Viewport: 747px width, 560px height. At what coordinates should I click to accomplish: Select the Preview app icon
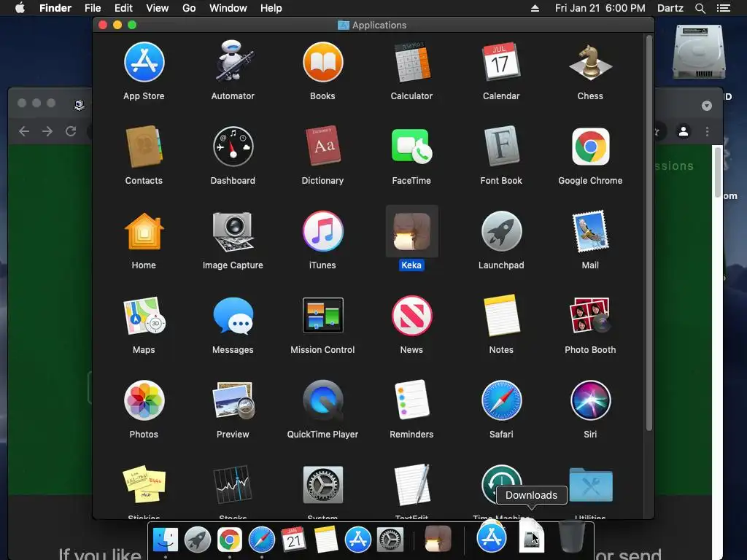(233, 400)
